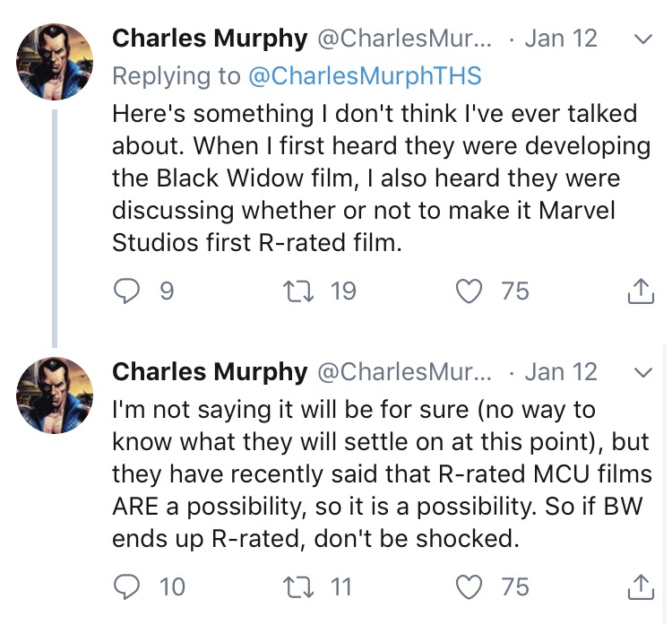
Task: Share the first tweet via share icon
Action: 640,291
